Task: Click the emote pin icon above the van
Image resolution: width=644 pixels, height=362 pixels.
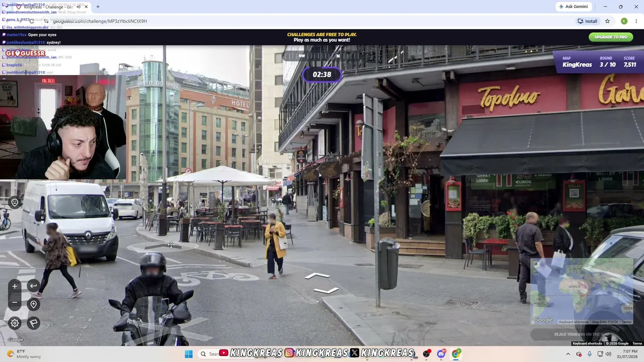Action: tap(15, 203)
